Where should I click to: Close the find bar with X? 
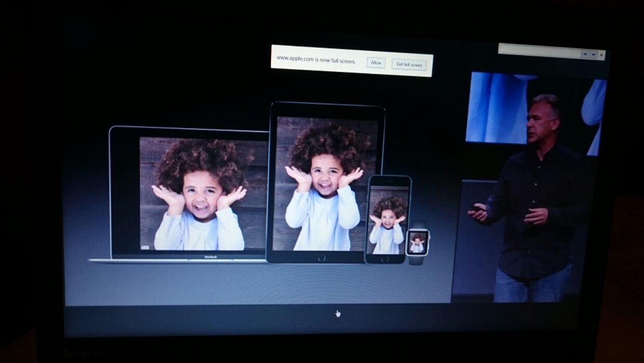pyautogui.click(x=601, y=55)
